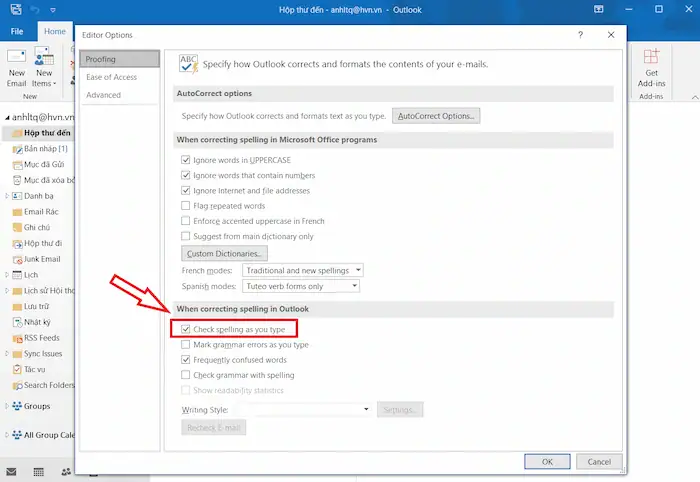Enable Suggest from main dictionary only

(186, 236)
